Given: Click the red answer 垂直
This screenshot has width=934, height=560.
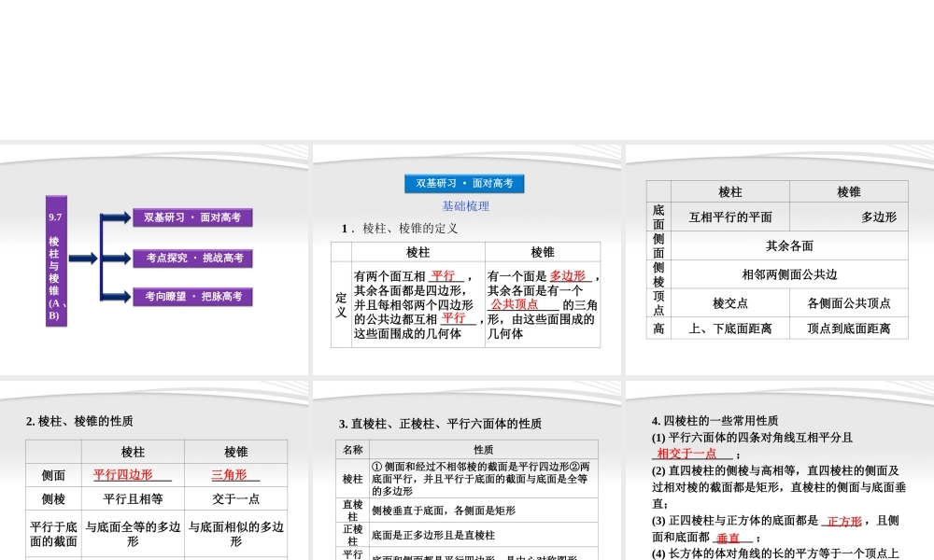Looking at the screenshot, I should pyautogui.click(x=728, y=538).
